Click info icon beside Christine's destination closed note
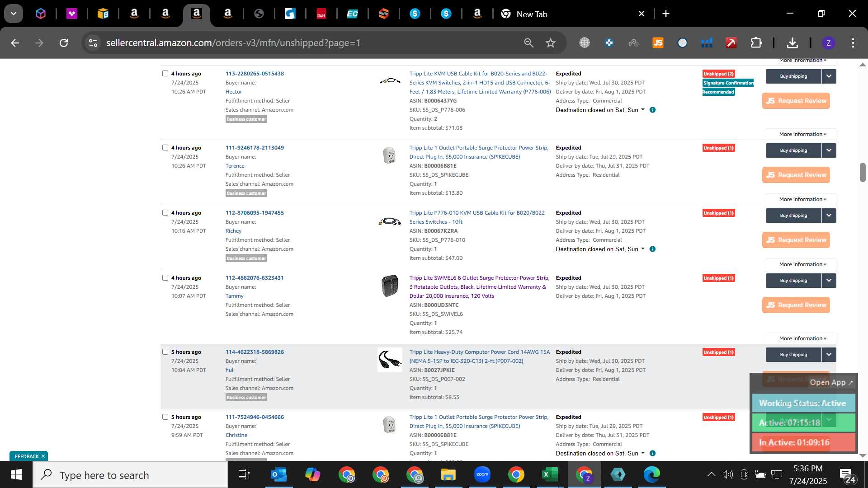Screen dimensions: 868x488 coord(652,453)
